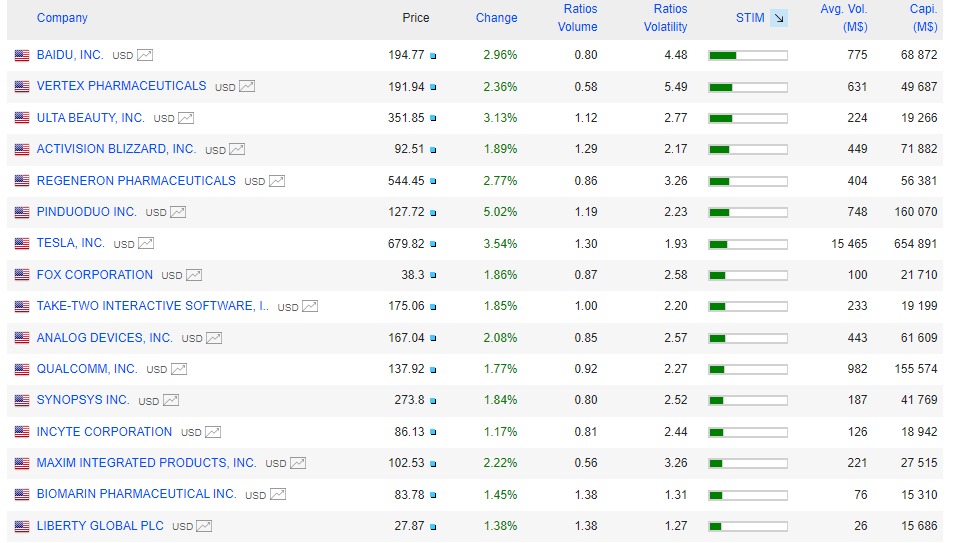View chart icon for INCYTE CORPORATION
Viewport: 964px width, 543px height.
[x=213, y=432]
